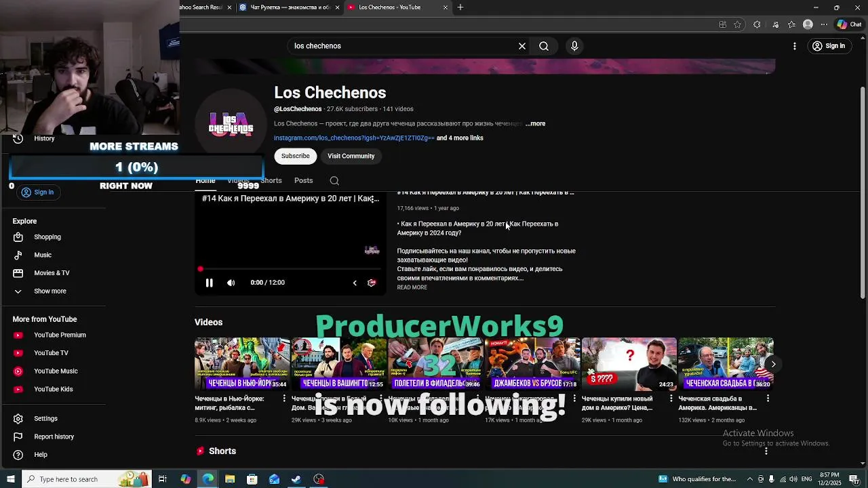Screen dimensions: 868x488
Task: Open browser Settings and more menu
Action: (824, 24)
